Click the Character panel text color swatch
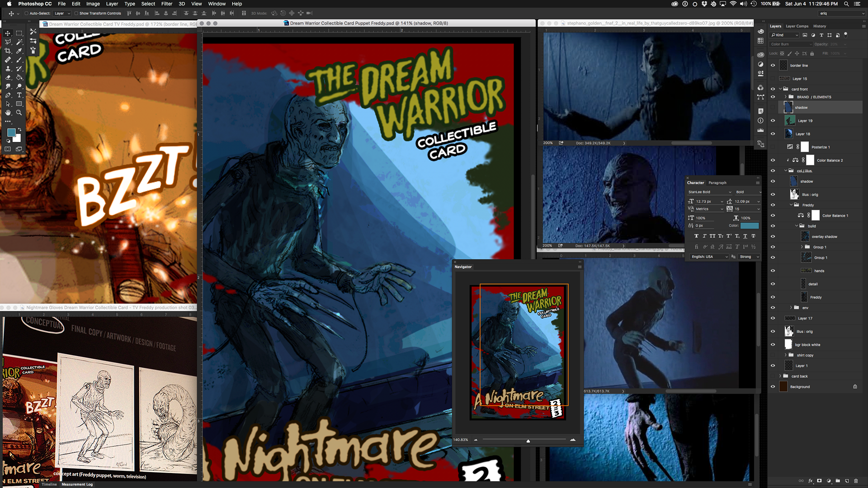The image size is (868, 488). (x=749, y=225)
